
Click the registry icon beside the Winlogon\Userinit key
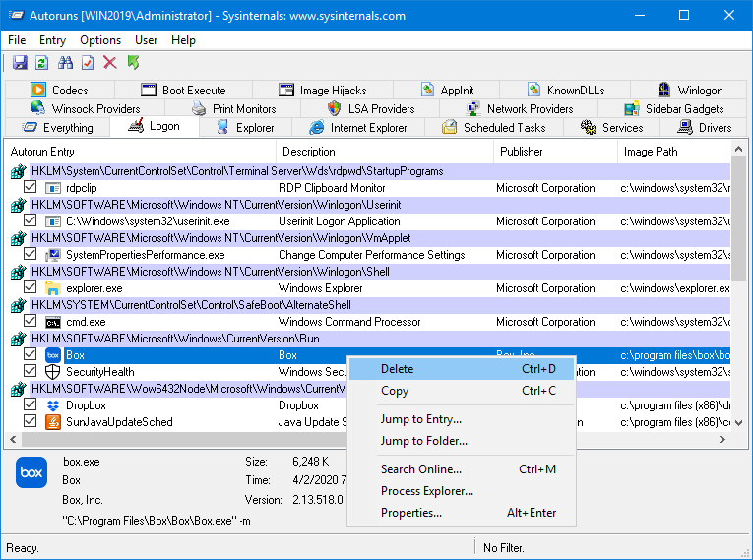[19, 205]
